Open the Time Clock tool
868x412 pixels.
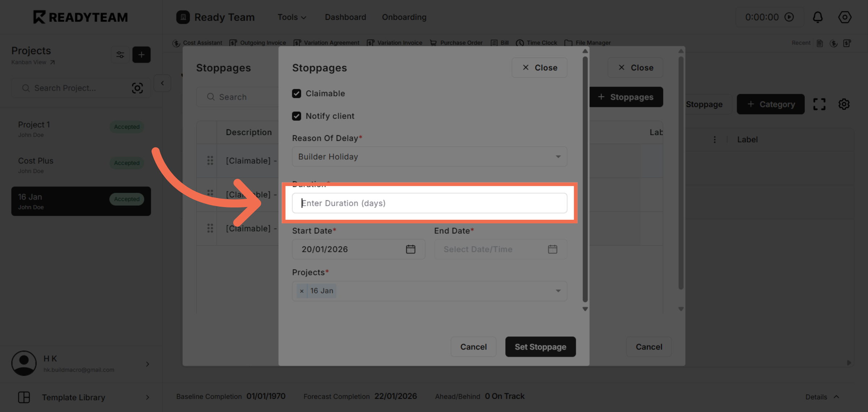pyautogui.click(x=537, y=43)
